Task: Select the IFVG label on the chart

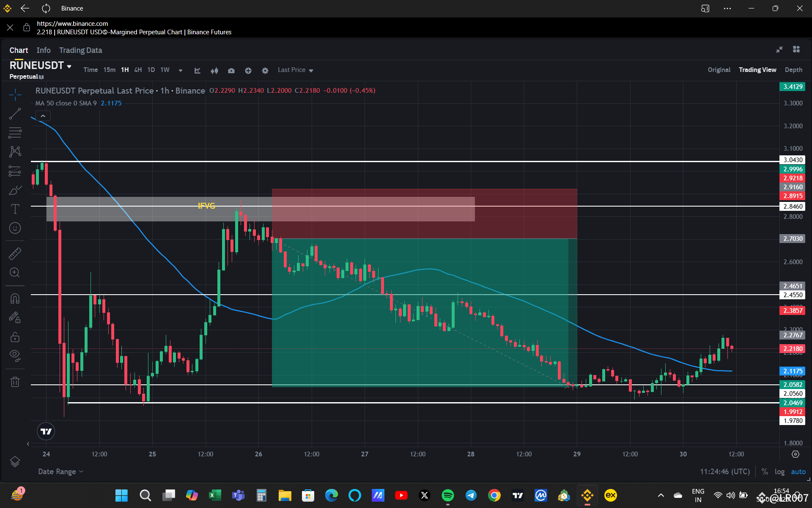Action: [x=206, y=206]
